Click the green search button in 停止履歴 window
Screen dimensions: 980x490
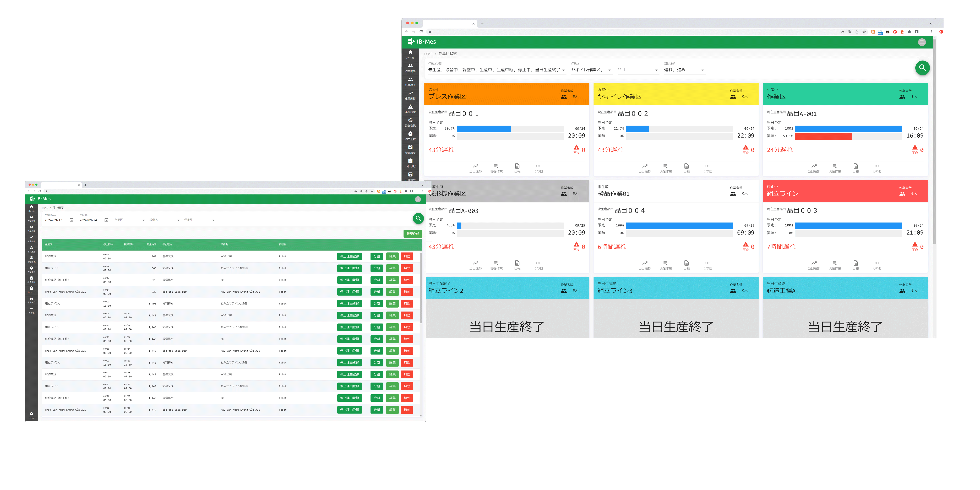[418, 218]
